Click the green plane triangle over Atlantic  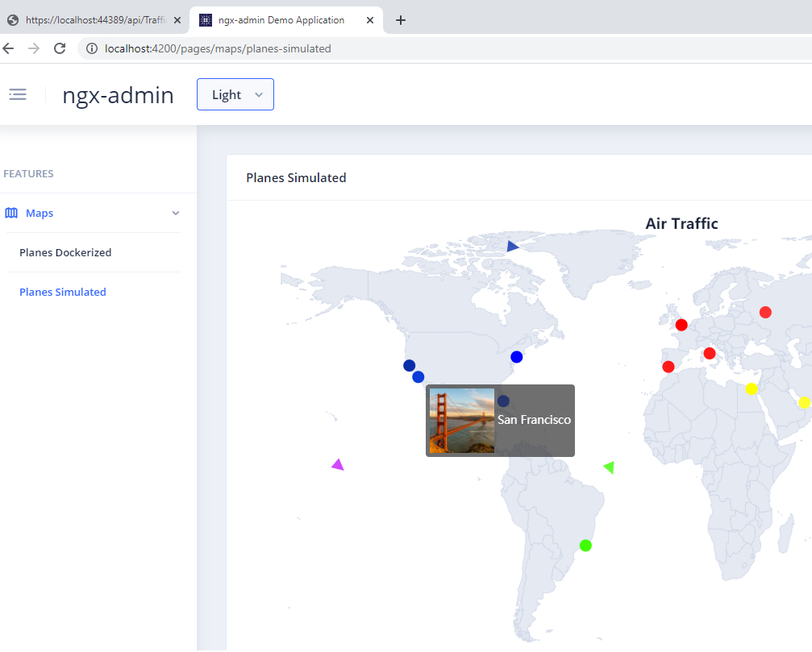[609, 467]
